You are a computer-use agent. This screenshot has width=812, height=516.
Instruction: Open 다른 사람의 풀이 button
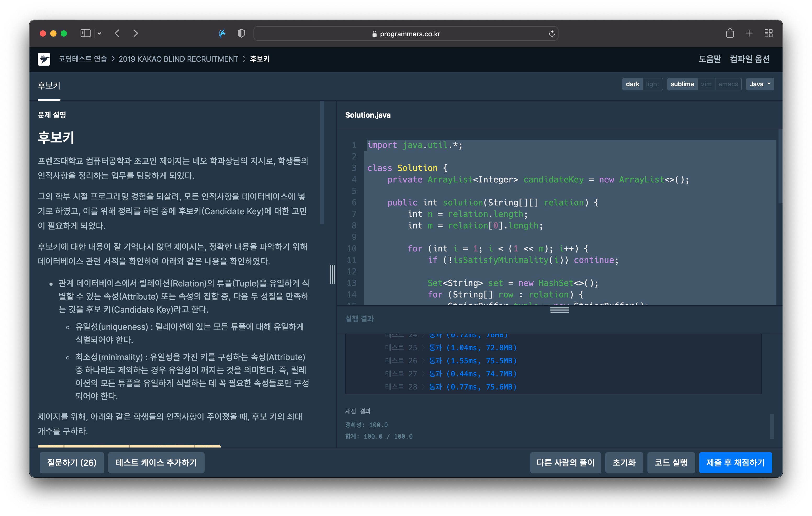tap(565, 462)
